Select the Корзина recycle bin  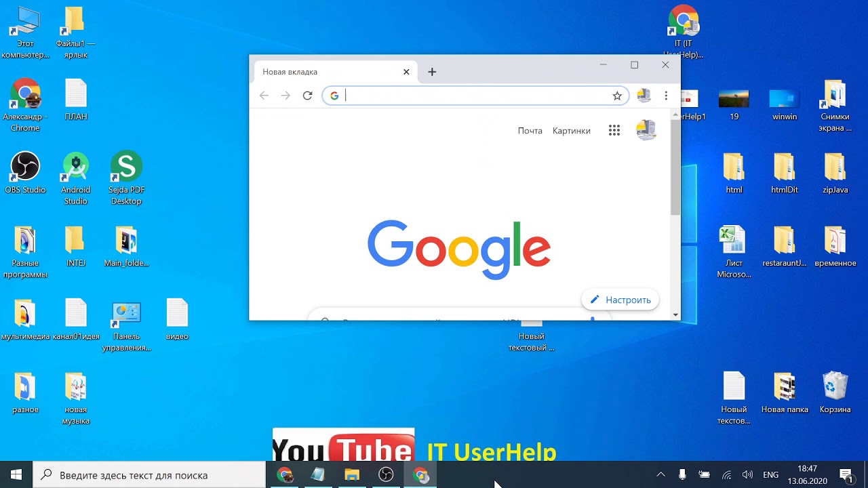point(835,392)
